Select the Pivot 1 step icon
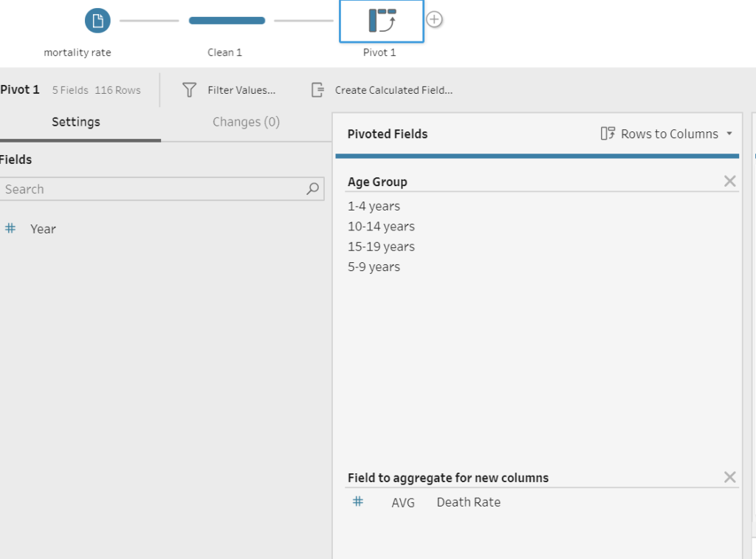756x559 pixels. 382,21
